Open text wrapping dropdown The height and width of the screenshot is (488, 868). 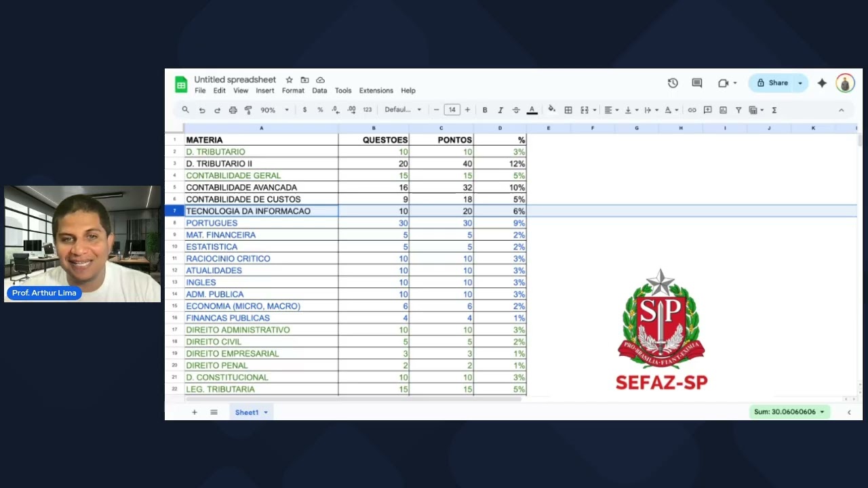click(x=651, y=110)
